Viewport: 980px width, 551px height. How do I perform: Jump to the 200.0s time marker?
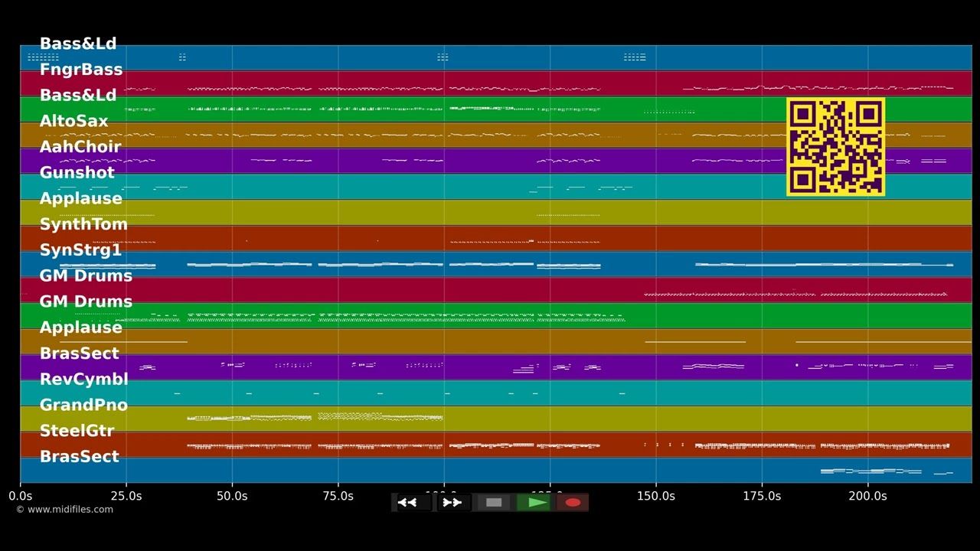[867, 496]
